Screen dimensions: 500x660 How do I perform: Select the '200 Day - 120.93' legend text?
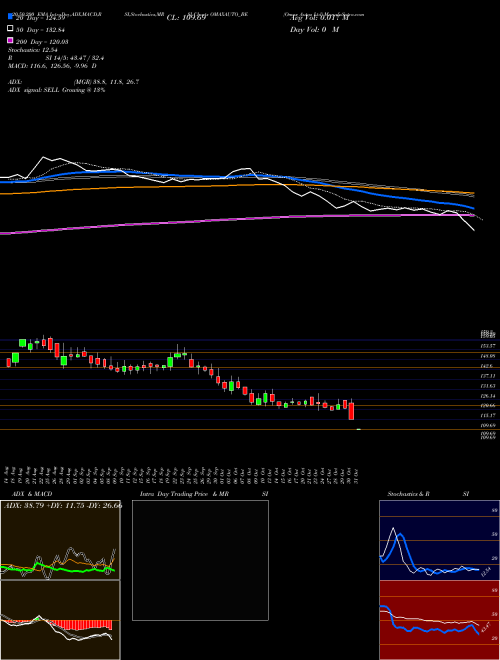pos(43,42)
